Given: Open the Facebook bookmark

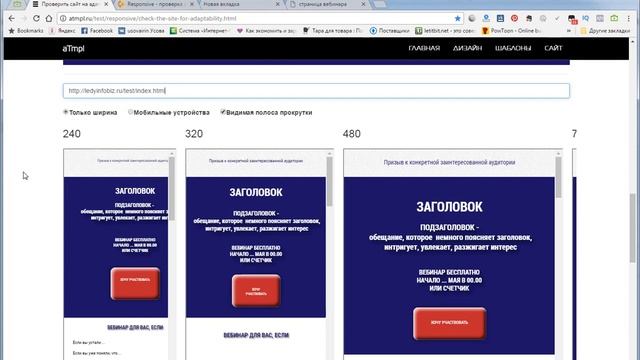Looking at the screenshot, I should point(97,31).
